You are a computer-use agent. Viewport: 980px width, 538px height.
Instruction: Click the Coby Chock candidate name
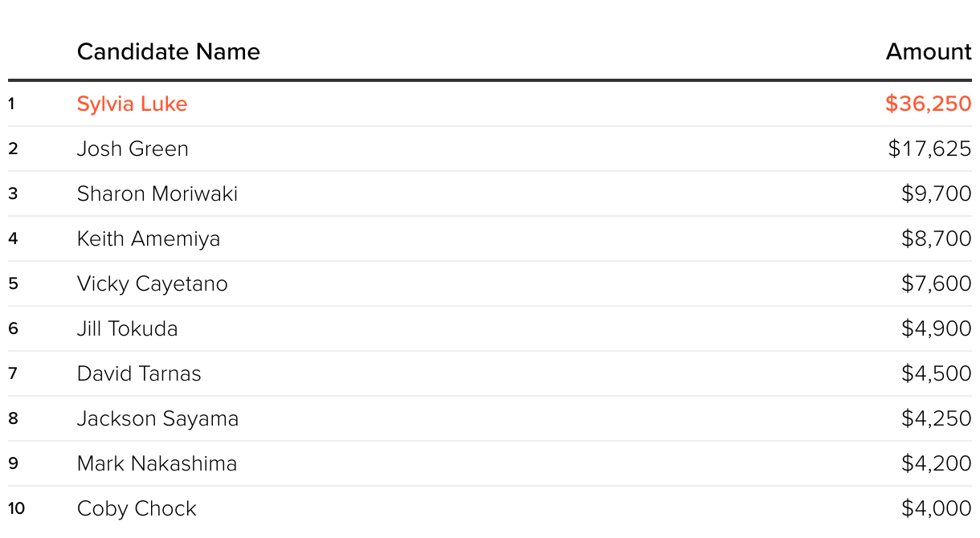coord(137,509)
